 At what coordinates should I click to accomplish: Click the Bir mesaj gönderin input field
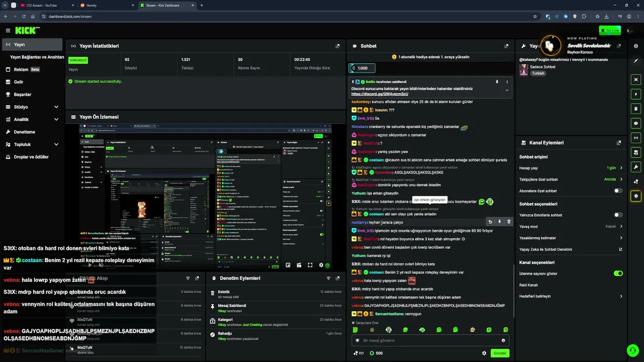coord(431,340)
